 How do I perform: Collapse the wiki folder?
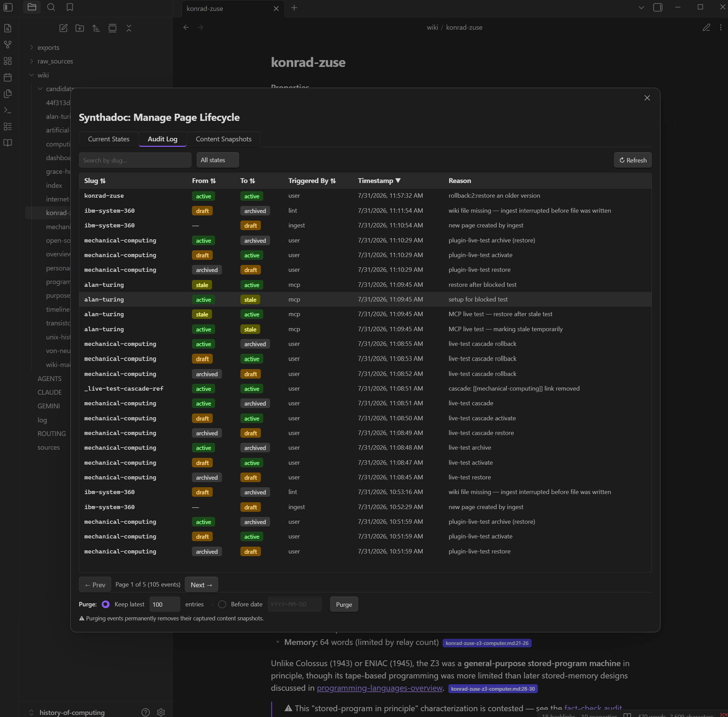43,75
